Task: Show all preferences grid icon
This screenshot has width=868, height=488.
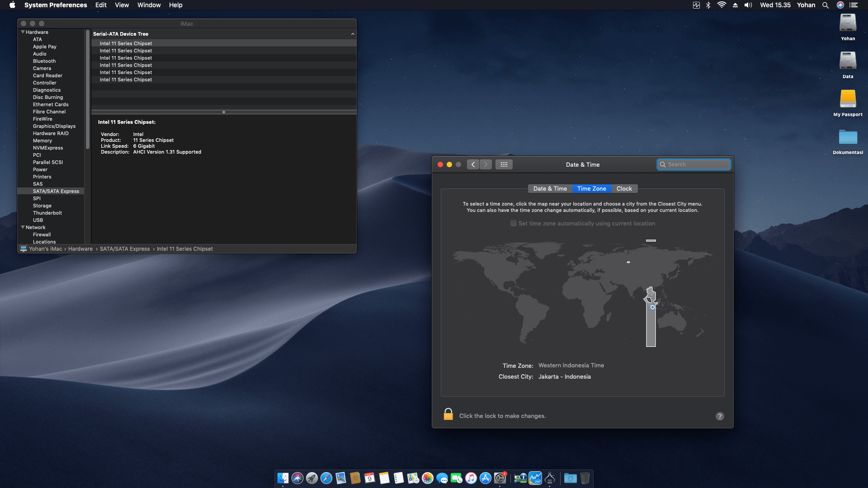Action: pyautogui.click(x=504, y=164)
